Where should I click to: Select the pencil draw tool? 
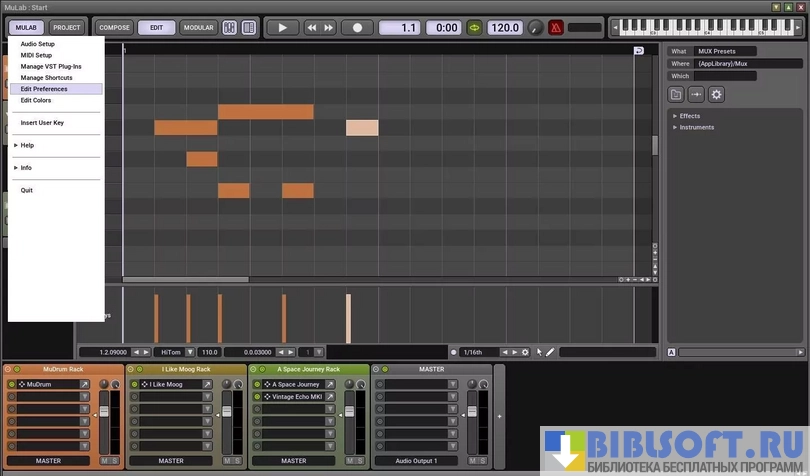550,352
